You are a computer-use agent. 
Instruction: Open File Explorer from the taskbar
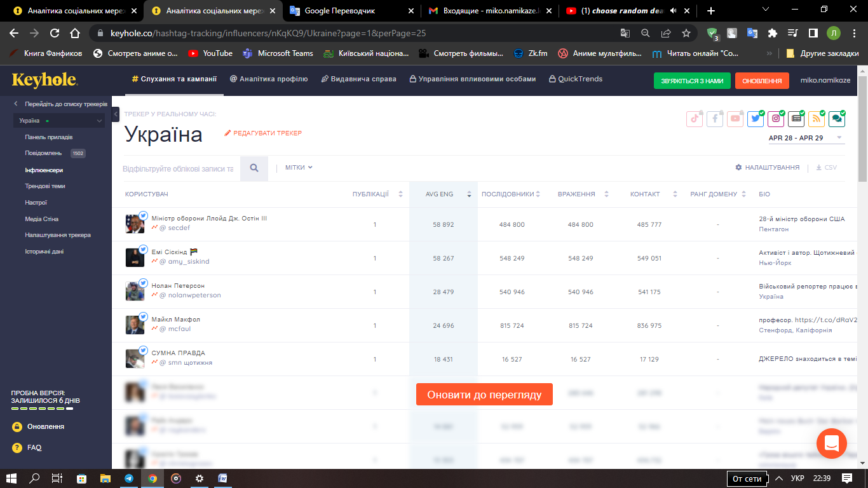click(105, 478)
